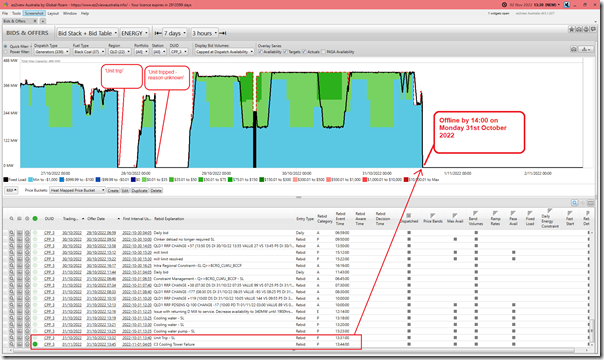The height and width of the screenshot is (360, 604).
Task: Open the 3 hours step dropdown
Action: (x=205, y=33)
